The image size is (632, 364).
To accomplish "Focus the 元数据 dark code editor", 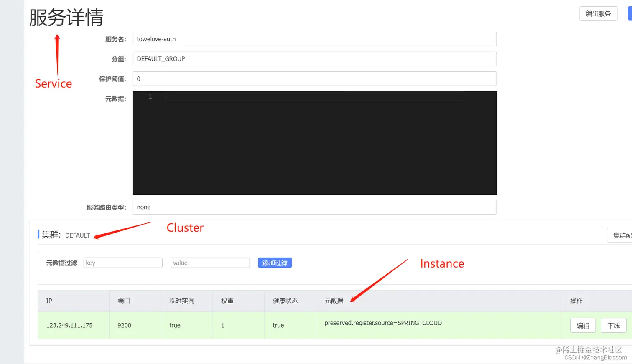I will [x=314, y=143].
